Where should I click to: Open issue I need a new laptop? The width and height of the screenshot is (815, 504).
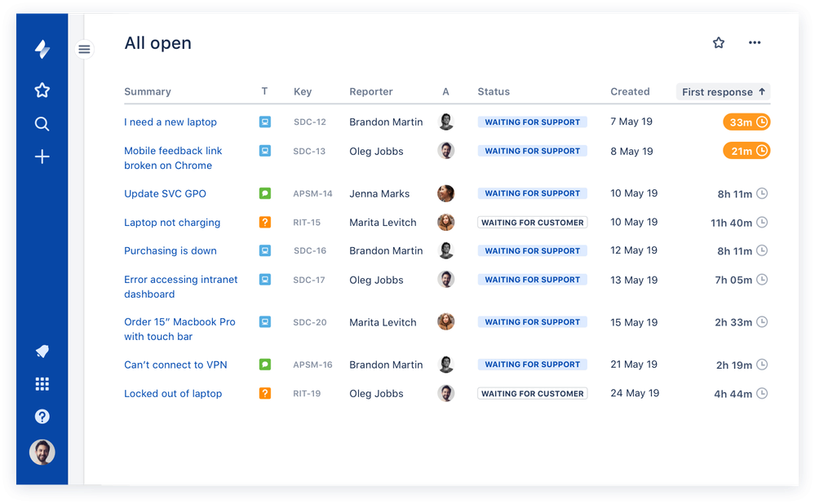tap(171, 122)
